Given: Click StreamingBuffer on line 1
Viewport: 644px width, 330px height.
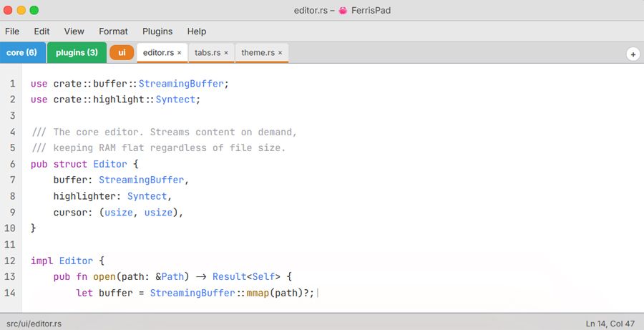Looking at the screenshot, I should (x=181, y=84).
